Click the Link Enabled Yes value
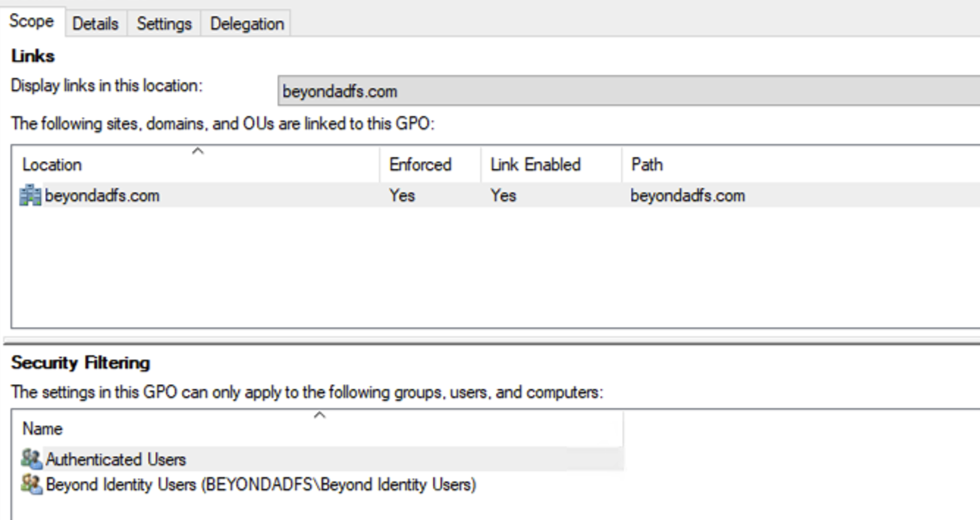This screenshot has width=980, height=520. click(503, 196)
